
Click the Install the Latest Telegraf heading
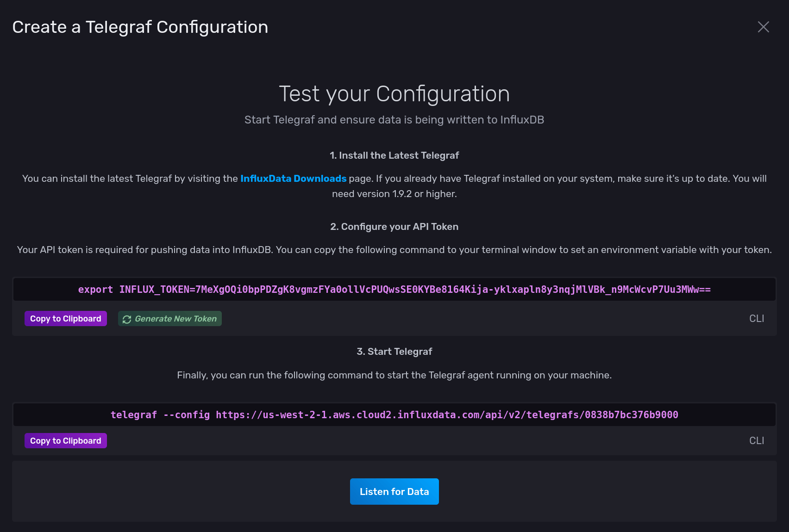[x=394, y=155]
